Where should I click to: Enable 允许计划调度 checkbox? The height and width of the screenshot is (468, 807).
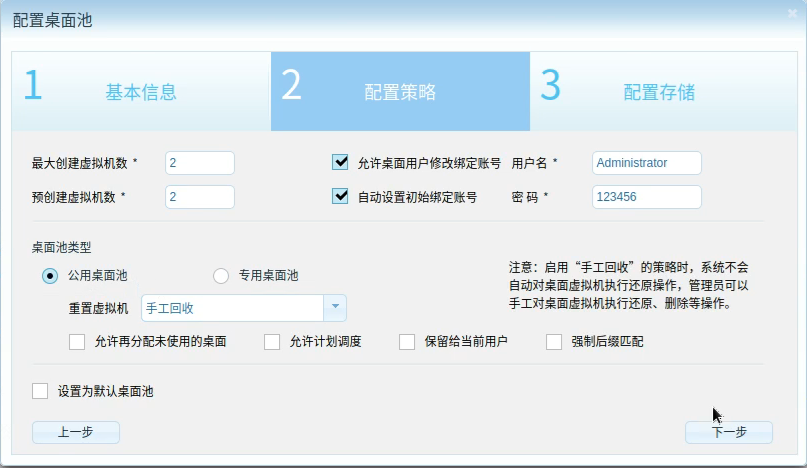pos(272,342)
